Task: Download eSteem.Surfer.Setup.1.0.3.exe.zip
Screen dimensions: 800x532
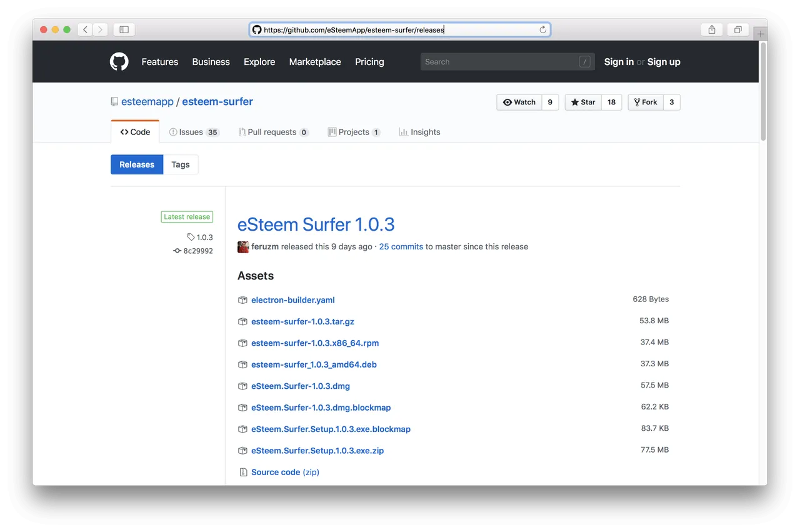Action: click(317, 451)
